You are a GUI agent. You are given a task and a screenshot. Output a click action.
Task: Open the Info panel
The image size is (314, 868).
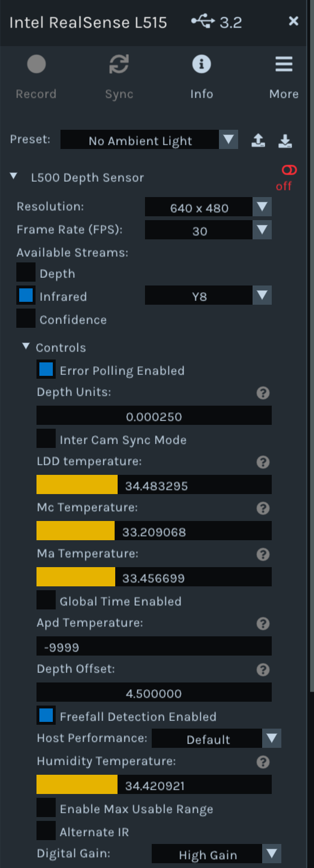[202, 63]
